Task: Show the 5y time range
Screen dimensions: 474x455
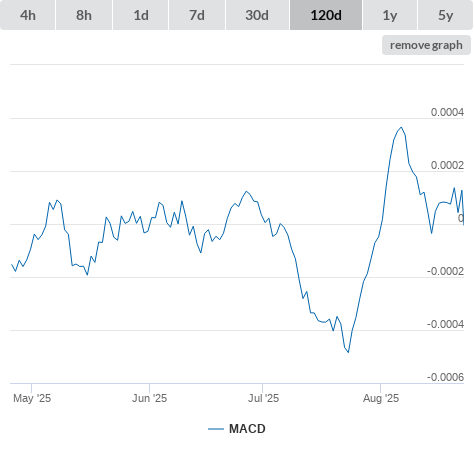Action: [x=446, y=15]
